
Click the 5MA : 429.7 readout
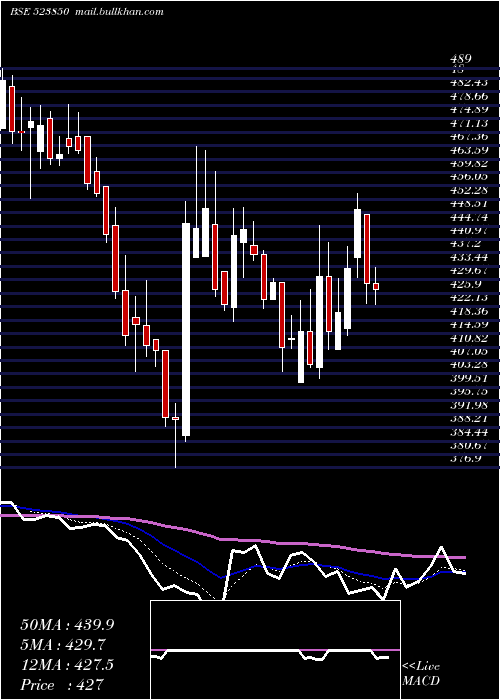(x=63, y=645)
